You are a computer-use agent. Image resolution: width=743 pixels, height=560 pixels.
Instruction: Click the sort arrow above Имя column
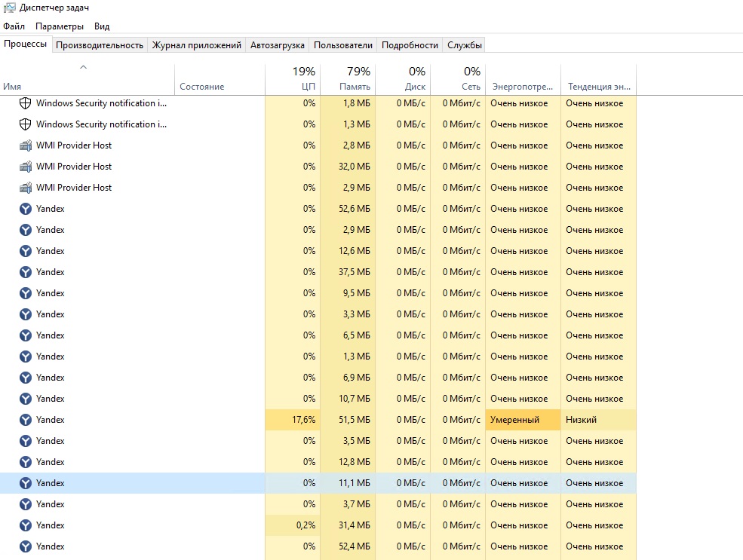84,67
